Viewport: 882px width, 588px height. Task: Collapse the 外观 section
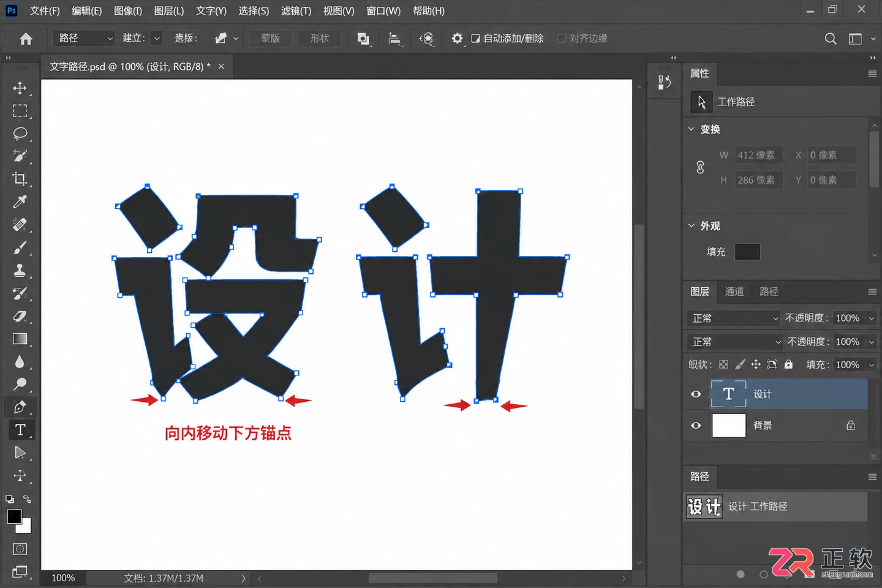692,225
